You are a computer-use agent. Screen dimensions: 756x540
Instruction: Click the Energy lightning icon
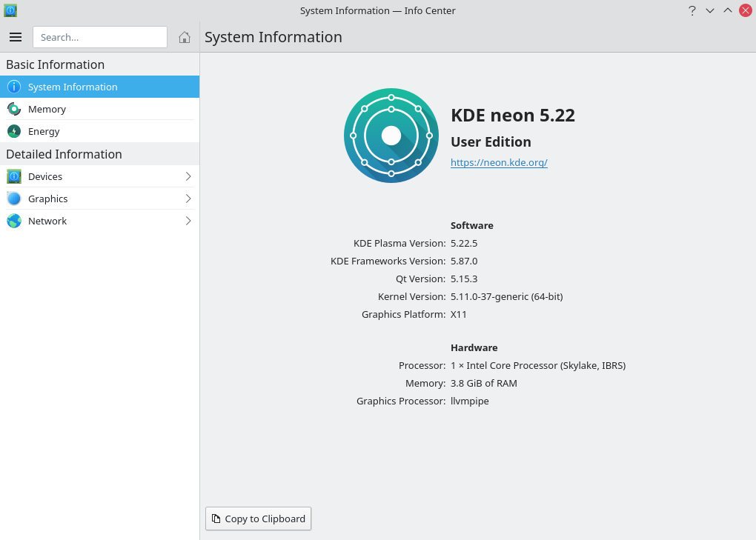point(14,131)
